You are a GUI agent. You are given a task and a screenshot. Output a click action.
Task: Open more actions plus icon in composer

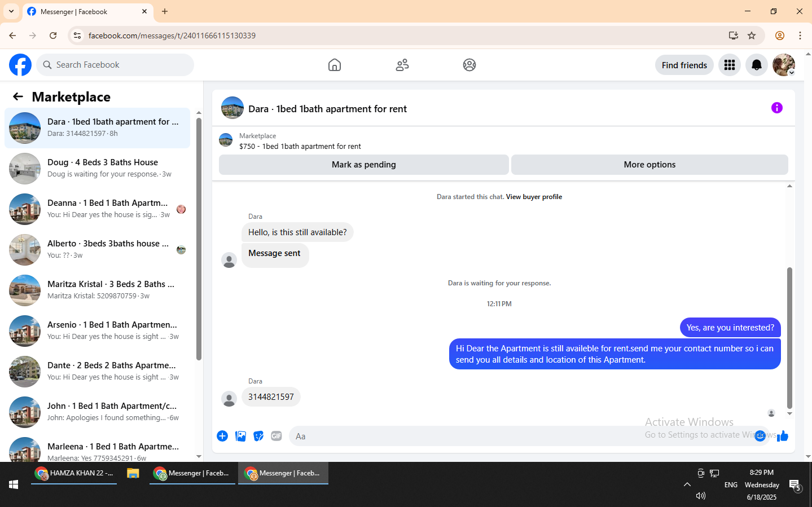(222, 436)
